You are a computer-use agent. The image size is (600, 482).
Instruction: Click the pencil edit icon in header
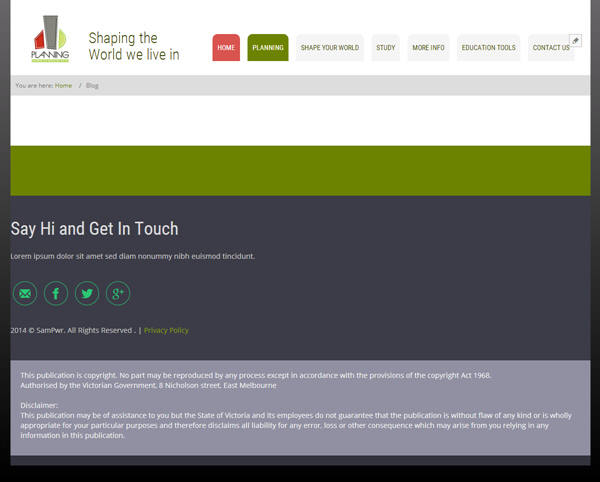point(576,41)
